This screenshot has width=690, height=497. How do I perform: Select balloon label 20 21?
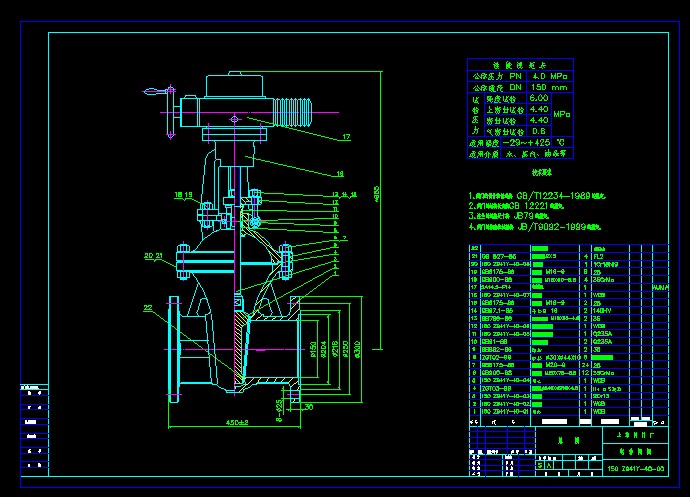152,256
